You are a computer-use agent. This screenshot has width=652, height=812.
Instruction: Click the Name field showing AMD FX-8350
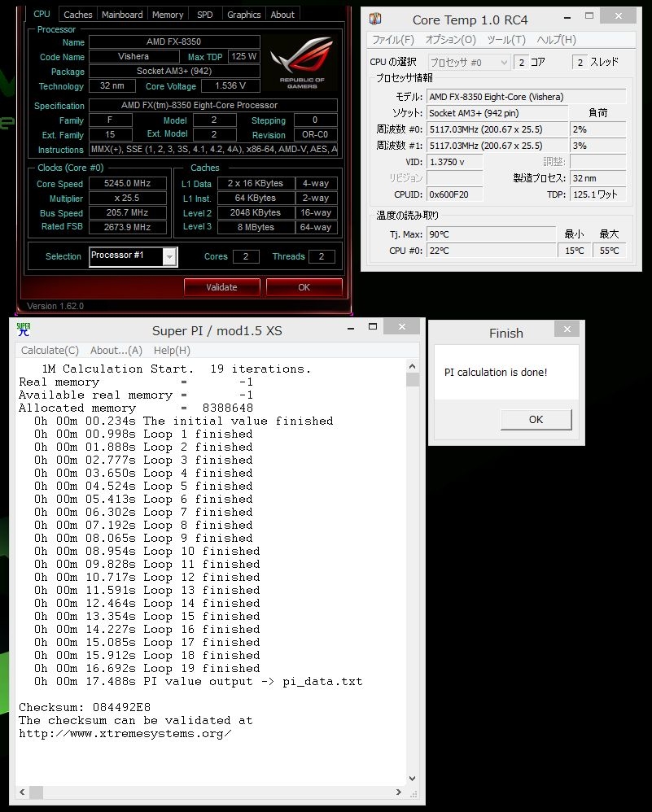[174, 41]
